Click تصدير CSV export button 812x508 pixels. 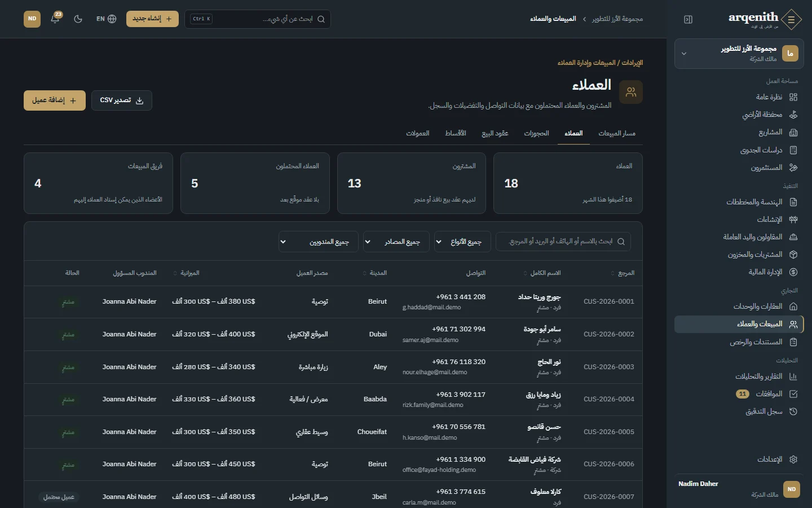122,100
